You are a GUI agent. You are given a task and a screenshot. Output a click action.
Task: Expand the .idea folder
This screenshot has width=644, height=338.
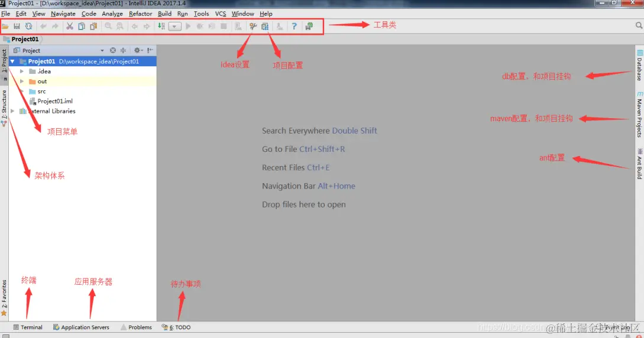(x=22, y=71)
